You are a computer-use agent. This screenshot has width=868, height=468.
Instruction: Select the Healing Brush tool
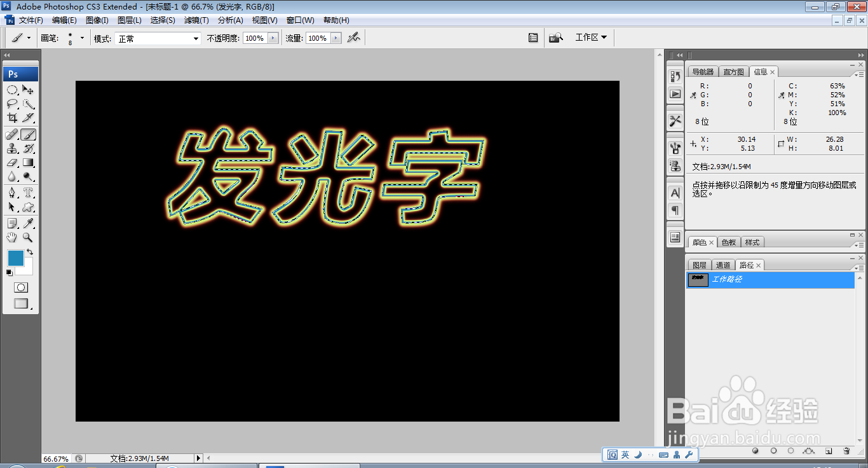[x=12, y=135]
